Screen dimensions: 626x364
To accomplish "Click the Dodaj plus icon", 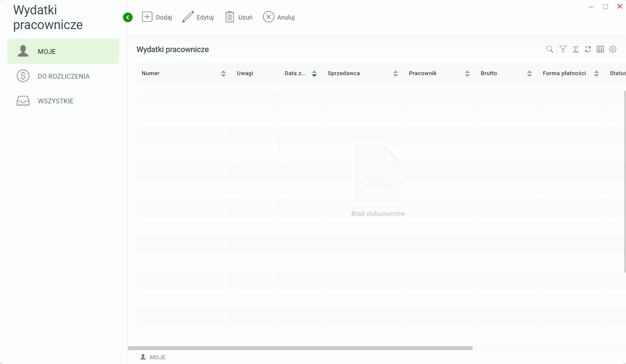I will click(x=147, y=17).
